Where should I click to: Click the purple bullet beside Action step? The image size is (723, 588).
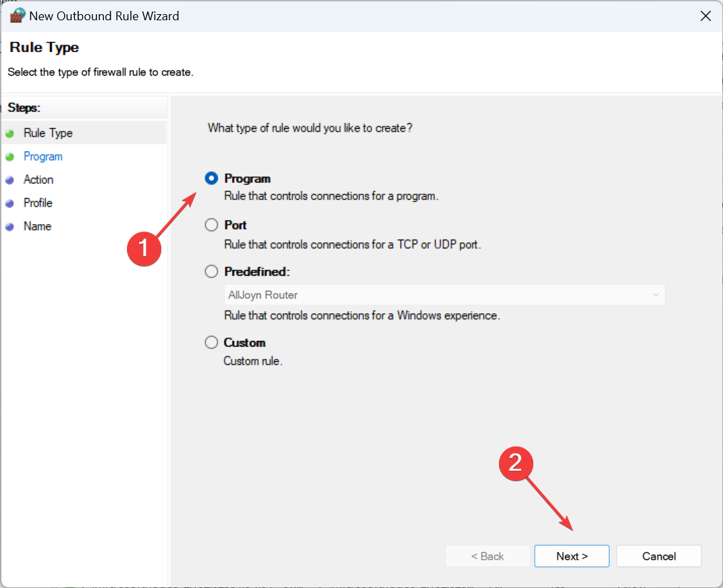(9, 180)
